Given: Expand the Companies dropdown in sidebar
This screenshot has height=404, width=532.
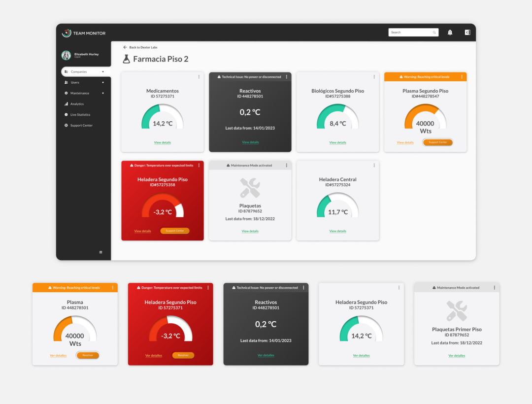Looking at the screenshot, I should click(103, 72).
